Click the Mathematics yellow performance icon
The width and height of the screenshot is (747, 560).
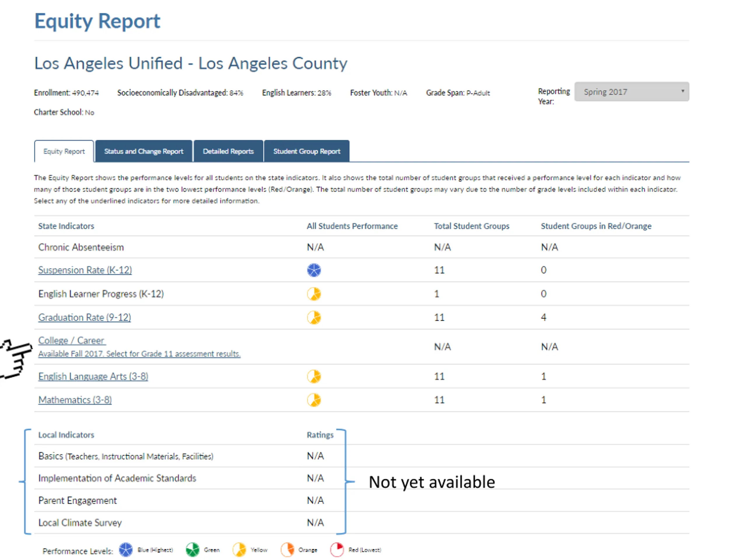point(314,400)
